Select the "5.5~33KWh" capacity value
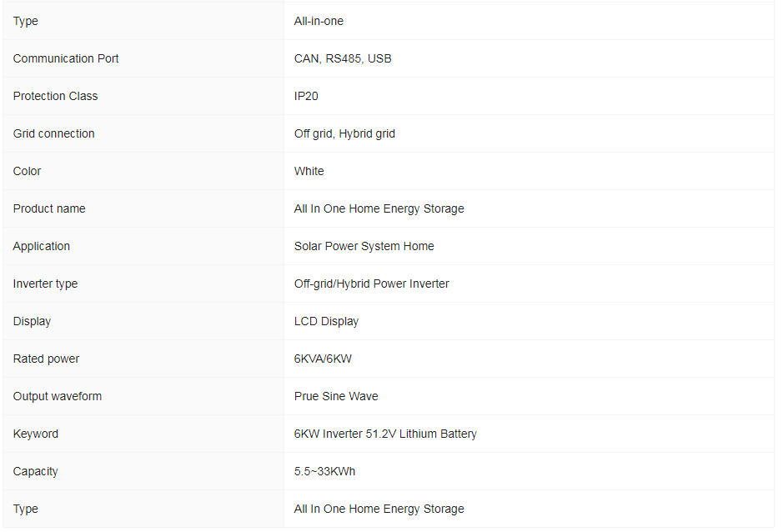783x532 pixels. click(x=324, y=471)
